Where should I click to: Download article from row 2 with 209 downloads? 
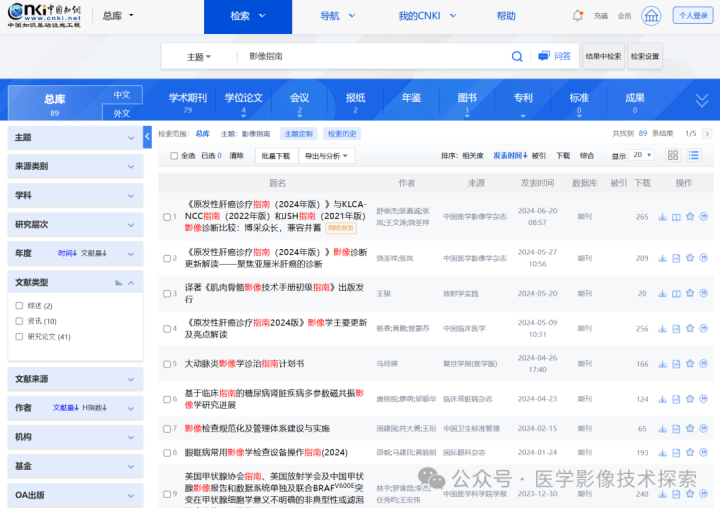[662, 259]
